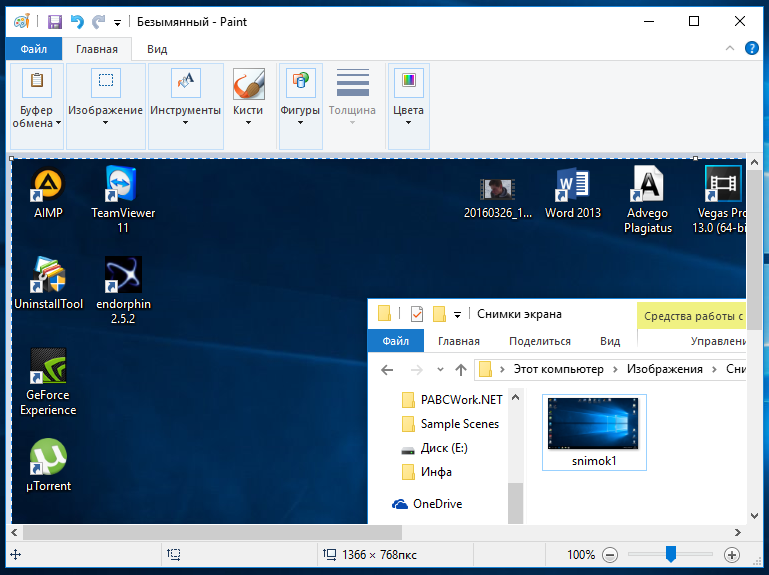Select OneDrive in navigation pane
This screenshot has height=575, width=769.
427,504
